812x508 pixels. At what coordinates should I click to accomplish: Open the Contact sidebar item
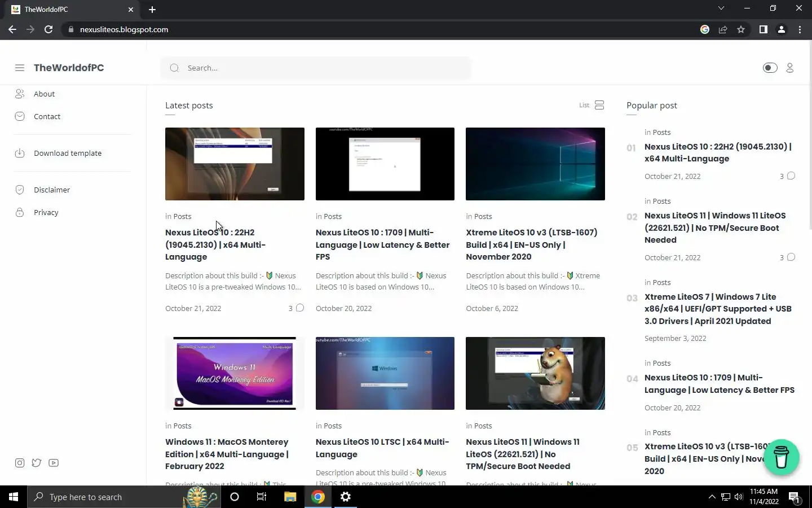tap(47, 116)
